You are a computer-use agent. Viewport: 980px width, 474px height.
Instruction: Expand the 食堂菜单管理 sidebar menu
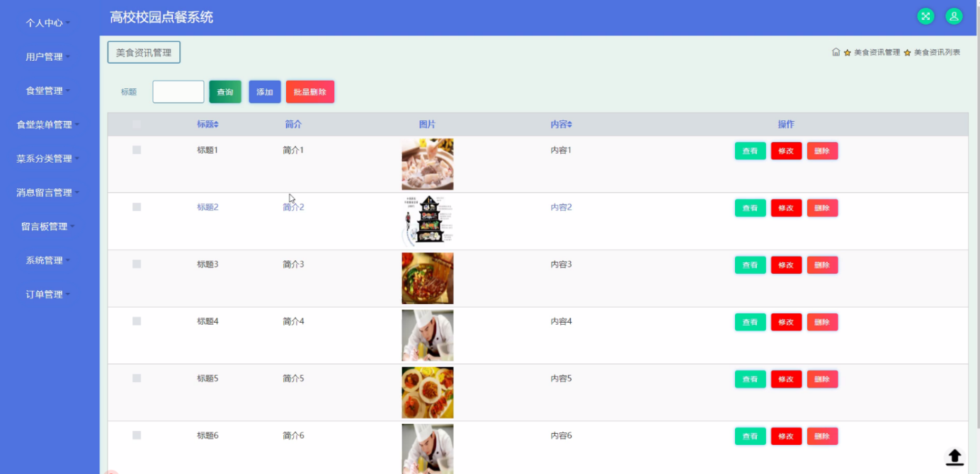pyautogui.click(x=49, y=125)
